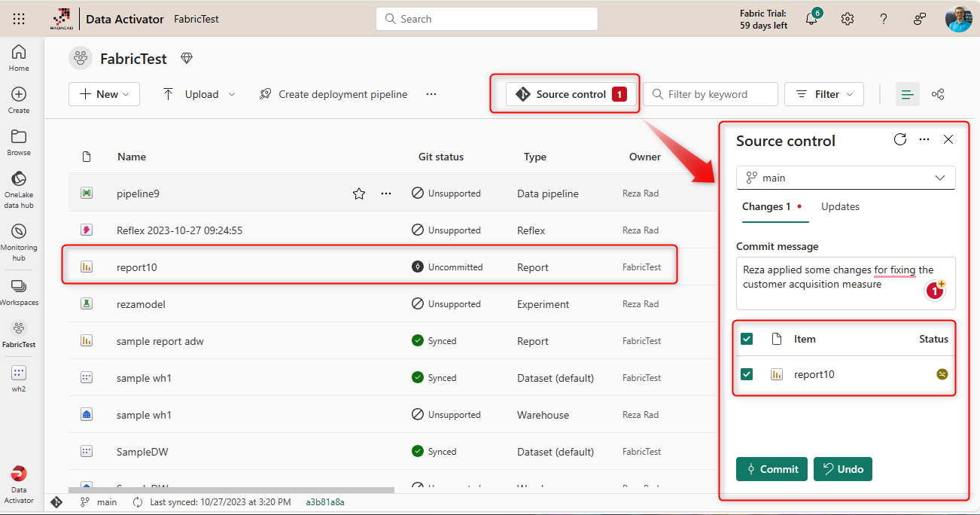This screenshot has height=515, width=980.
Task: Toggle the select-all Item checkbox
Action: pyautogui.click(x=747, y=339)
